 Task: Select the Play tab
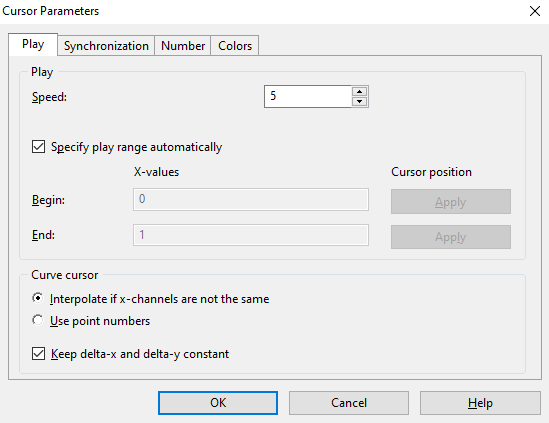point(33,44)
